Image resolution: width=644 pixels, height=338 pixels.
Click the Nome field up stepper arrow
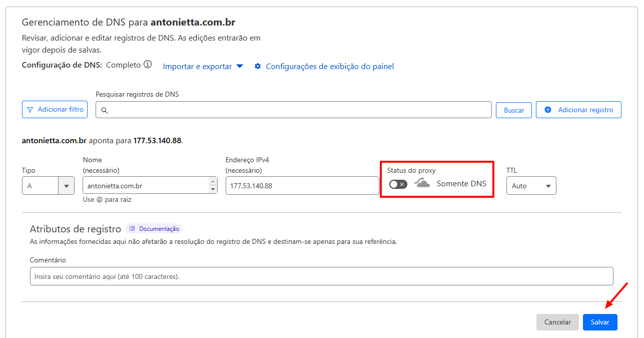pyautogui.click(x=213, y=181)
